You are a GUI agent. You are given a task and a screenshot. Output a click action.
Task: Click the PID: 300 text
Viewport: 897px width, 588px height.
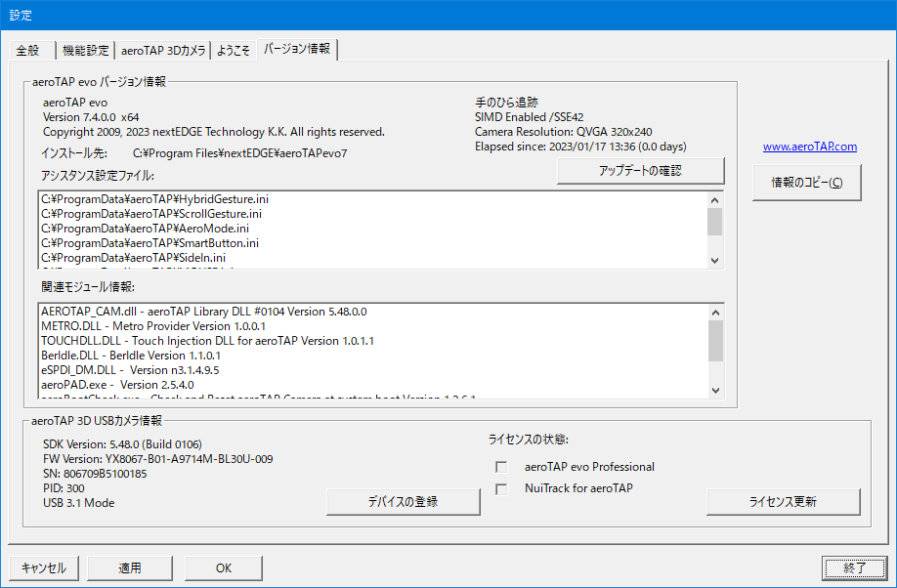64,488
